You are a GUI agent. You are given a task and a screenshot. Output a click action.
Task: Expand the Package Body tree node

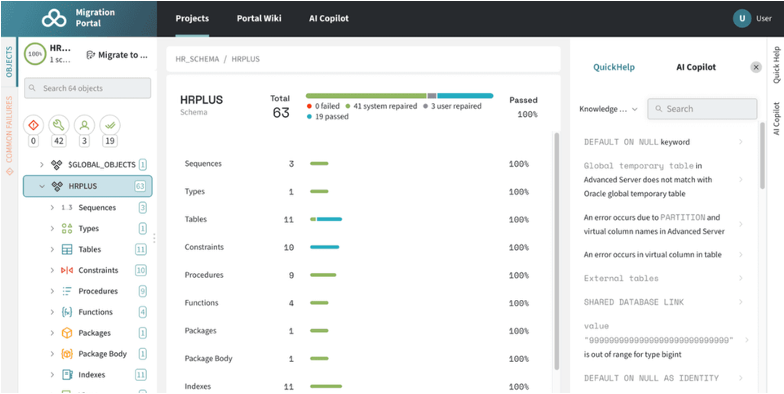[x=52, y=354]
